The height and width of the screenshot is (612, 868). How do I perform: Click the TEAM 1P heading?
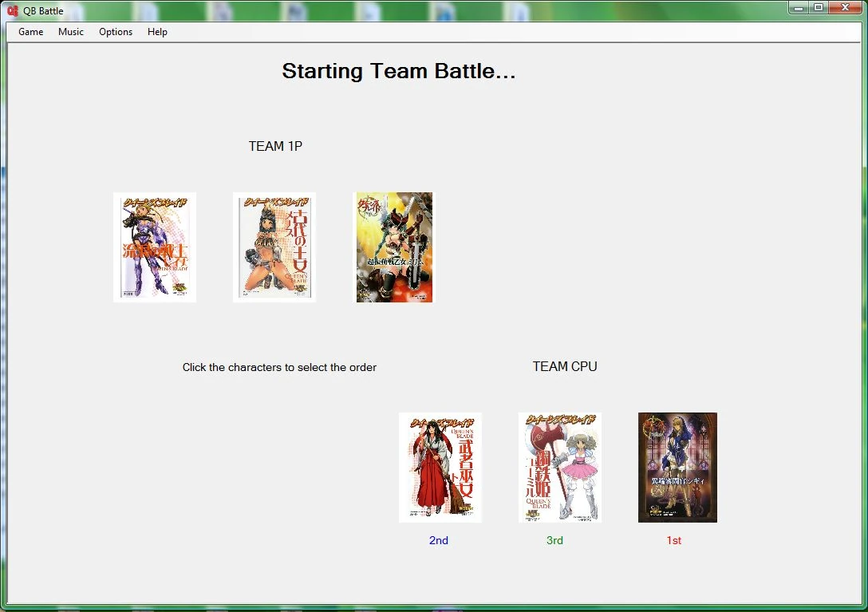point(275,146)
